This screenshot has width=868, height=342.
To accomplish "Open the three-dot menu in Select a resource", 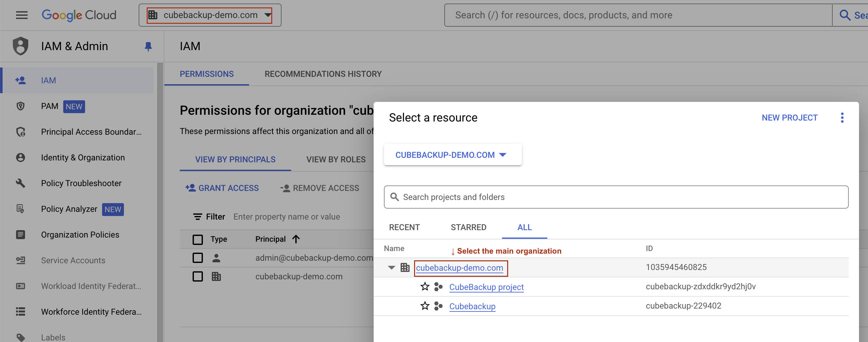I will (x=842, y=118).
